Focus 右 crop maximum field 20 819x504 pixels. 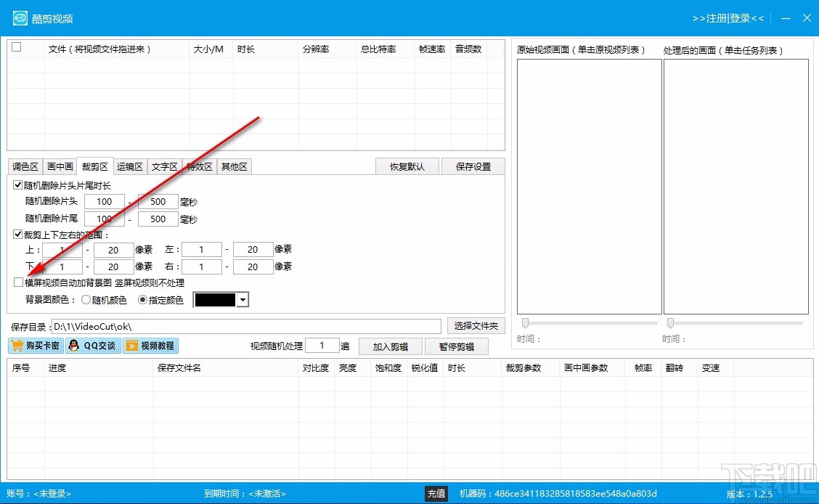pyautogui.click(x=253, y=267)
